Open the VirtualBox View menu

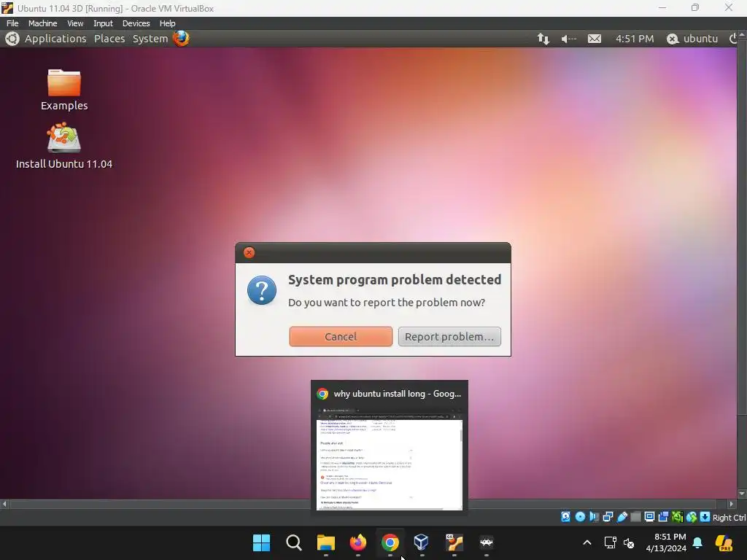pos(75,23)
